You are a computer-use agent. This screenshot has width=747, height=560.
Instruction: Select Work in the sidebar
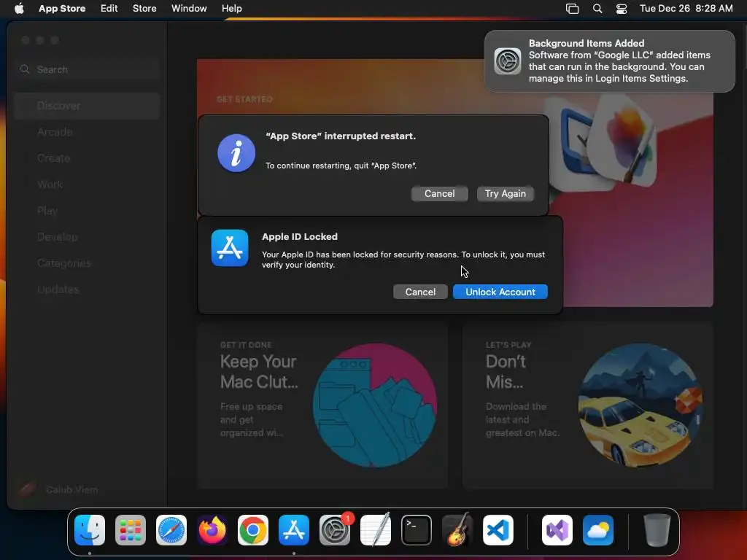coord(88,184)
